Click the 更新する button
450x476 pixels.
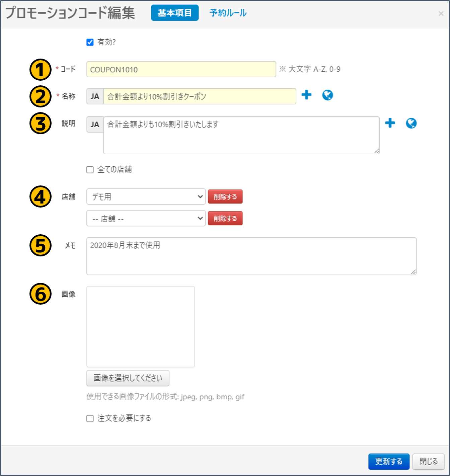[389, 462]
